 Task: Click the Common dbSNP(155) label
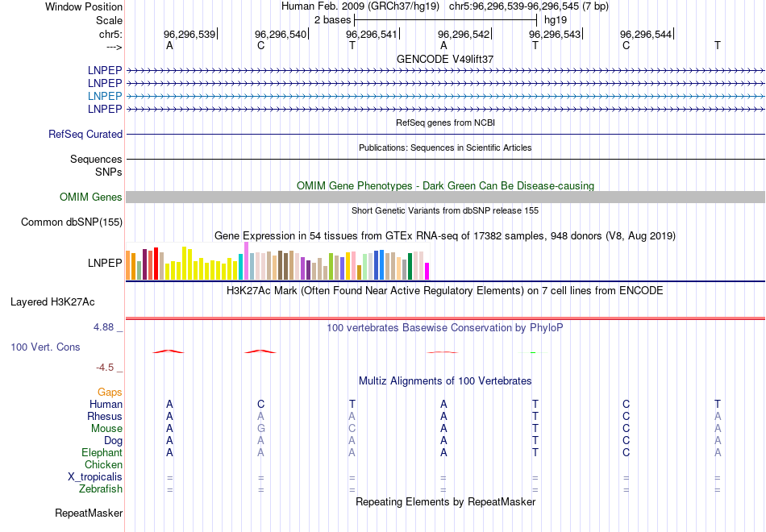click(72, 222)
